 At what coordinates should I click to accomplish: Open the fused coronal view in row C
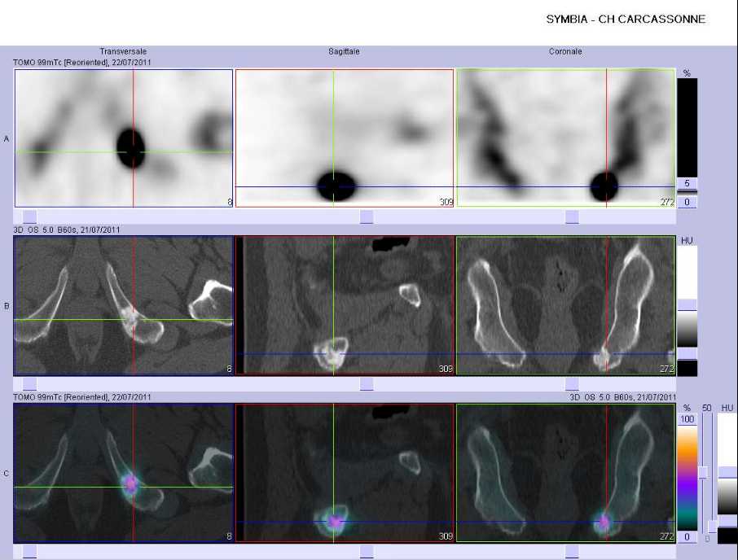point(566,473)
